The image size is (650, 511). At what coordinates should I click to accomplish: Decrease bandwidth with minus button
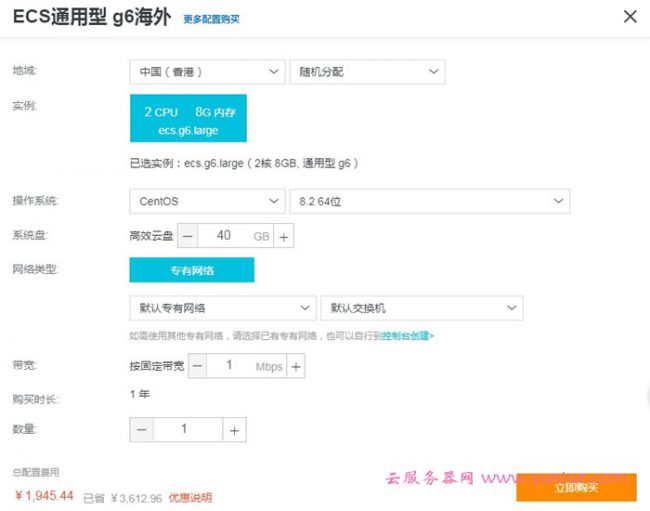coord(198,367)
